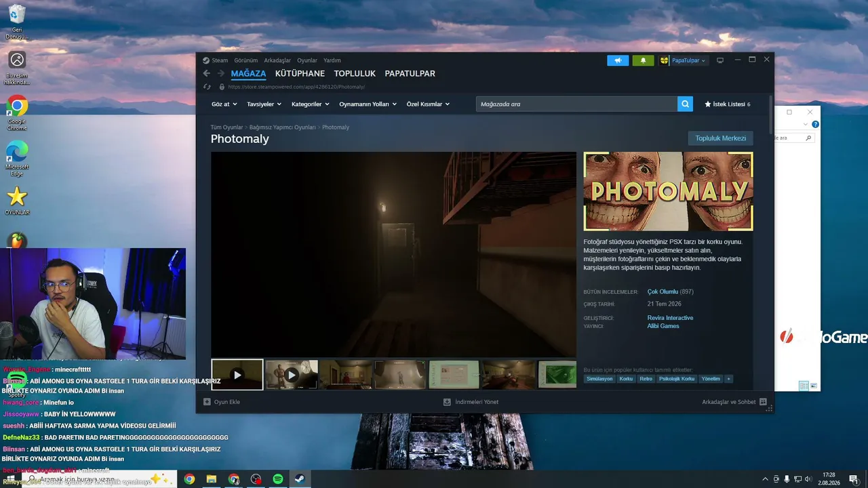868x488 pixels.
Task: Select the Retro tag
Action: tap(646, 379)
